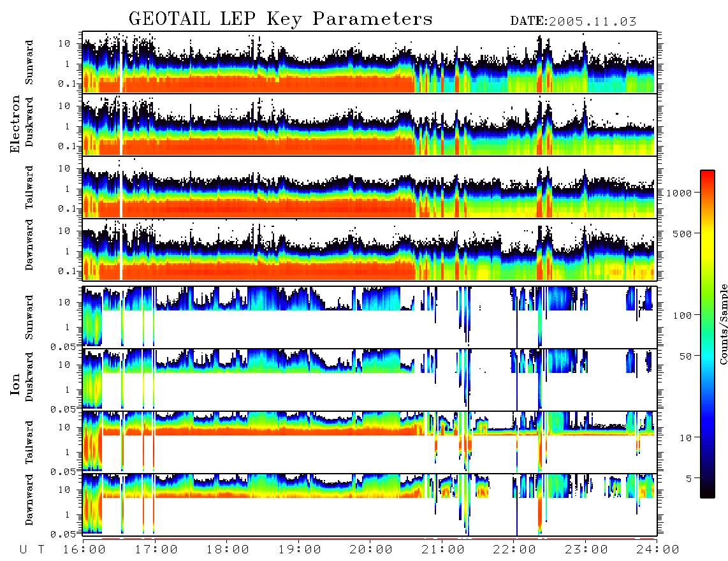This screenshot has height=561, width=728.
Task: Click the 18:00 time axis label
Action: [228, 550]
